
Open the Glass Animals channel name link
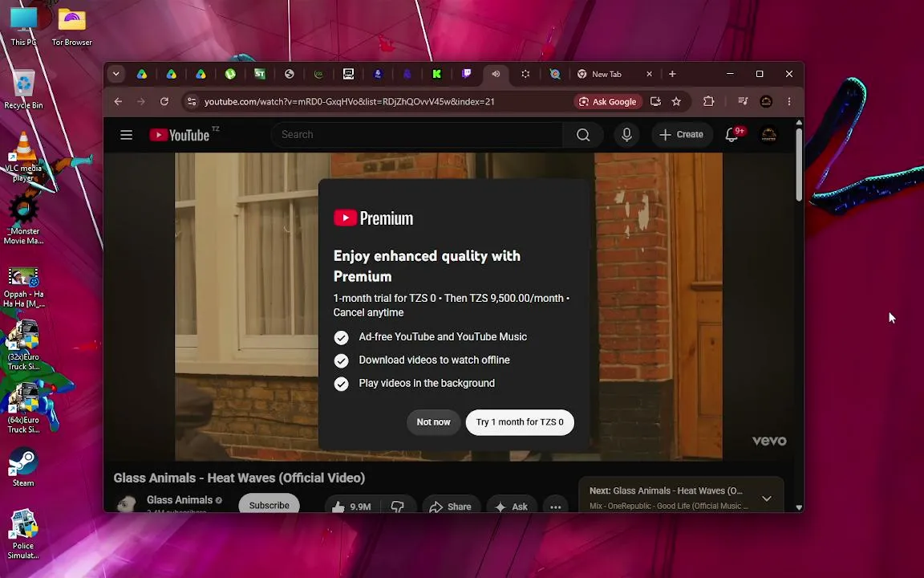click(180, 499)
